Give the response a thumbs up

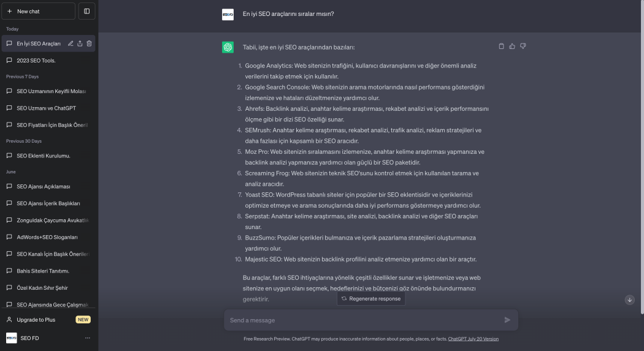(x=512, y=47)
